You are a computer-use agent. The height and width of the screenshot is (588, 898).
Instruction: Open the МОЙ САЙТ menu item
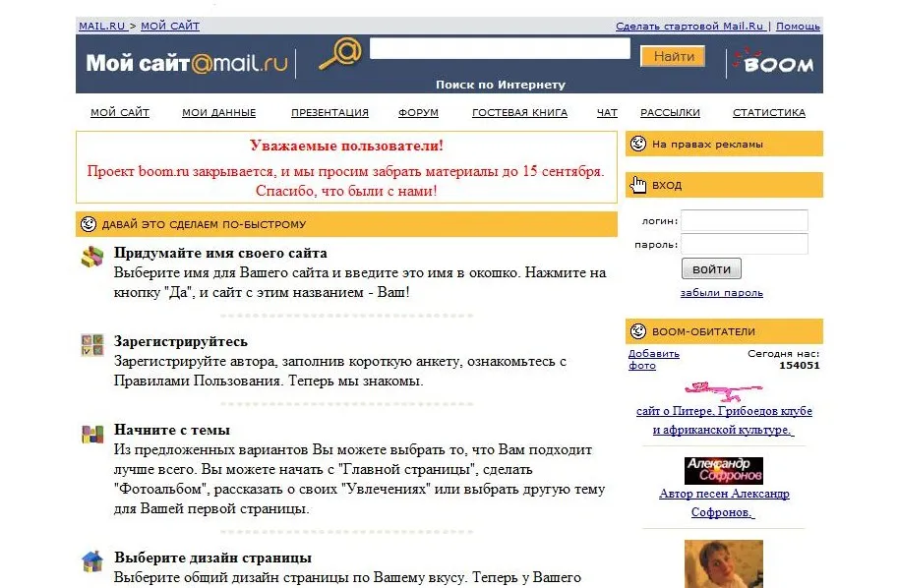coord(120,113)
